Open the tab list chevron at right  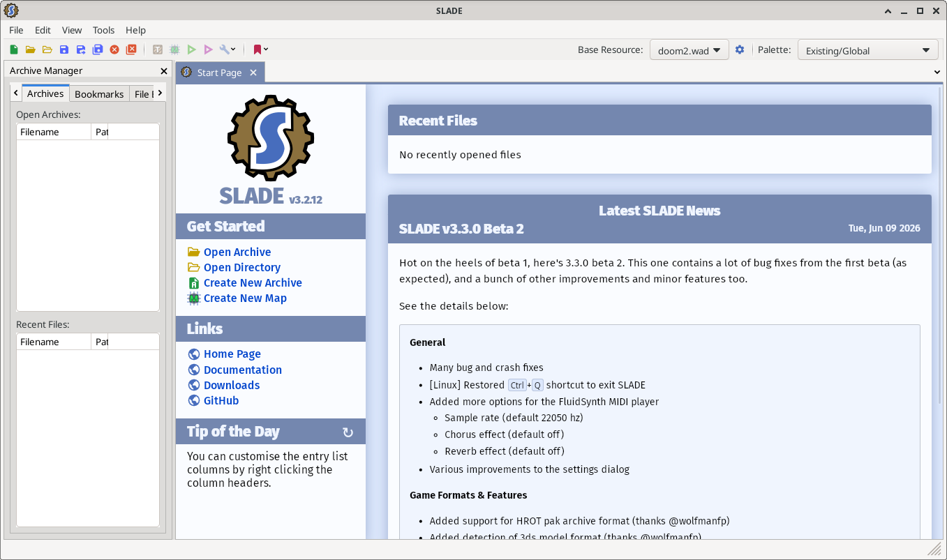[x=937, y=73]
